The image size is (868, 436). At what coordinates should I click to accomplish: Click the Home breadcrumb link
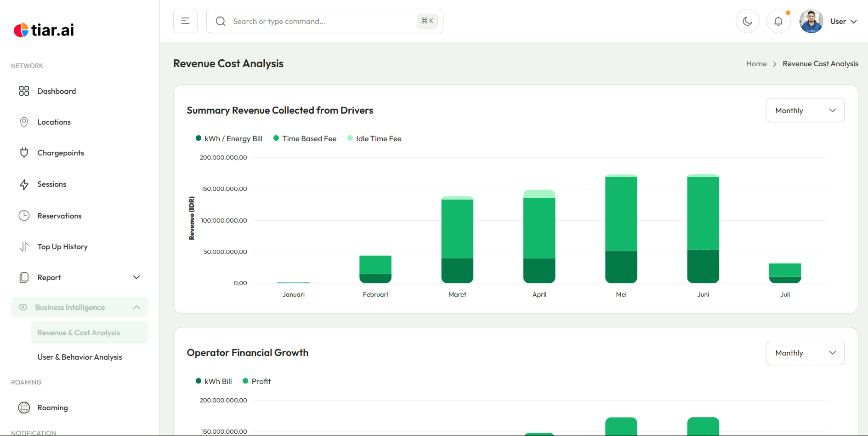(x=756, y=63)
